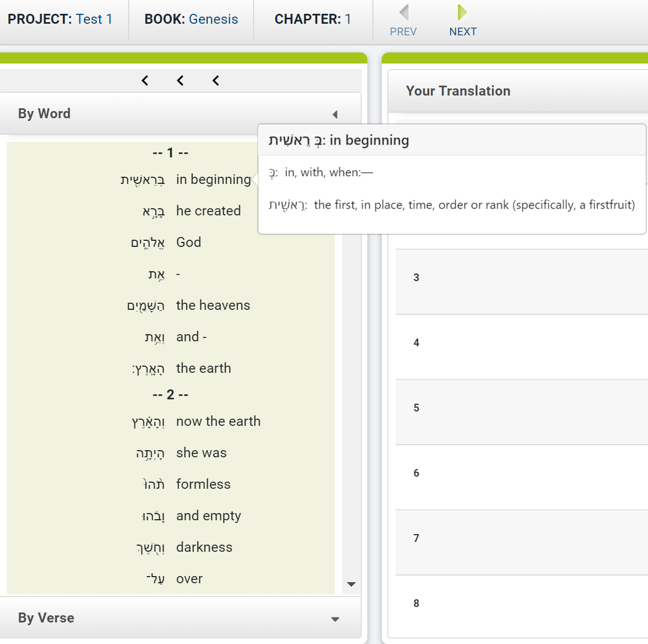
Task: Click the third left chevron above By Word
Action: 216,81
